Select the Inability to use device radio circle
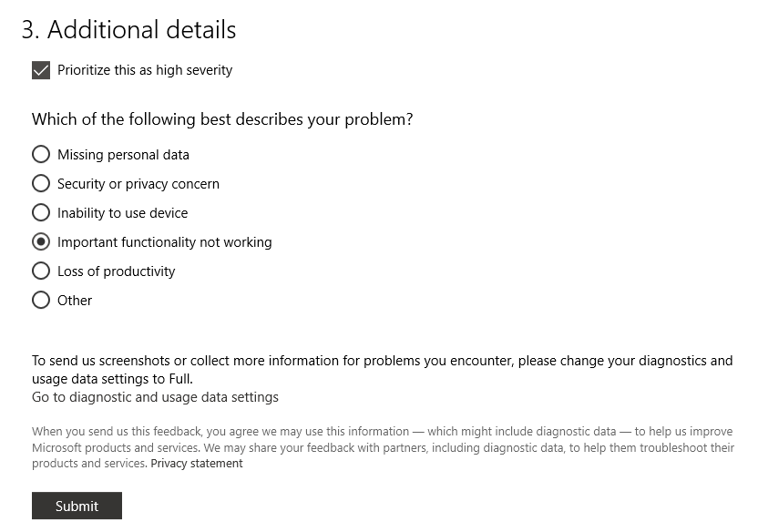758x532 pixels. [41, 212]
